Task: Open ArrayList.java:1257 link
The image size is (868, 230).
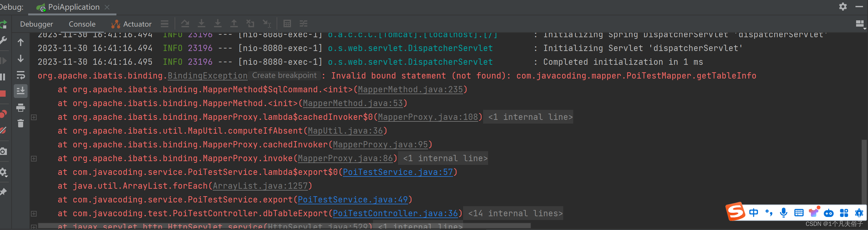Action: point(260,186)
